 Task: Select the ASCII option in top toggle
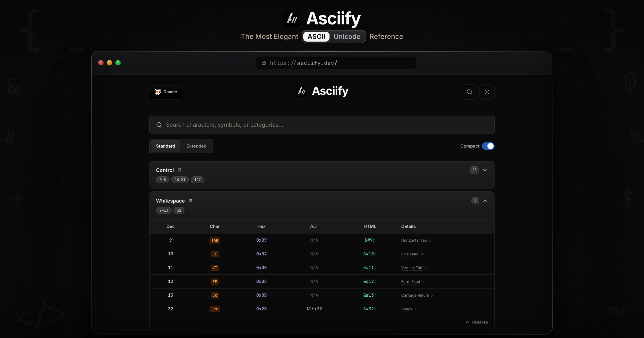point(316,36)
